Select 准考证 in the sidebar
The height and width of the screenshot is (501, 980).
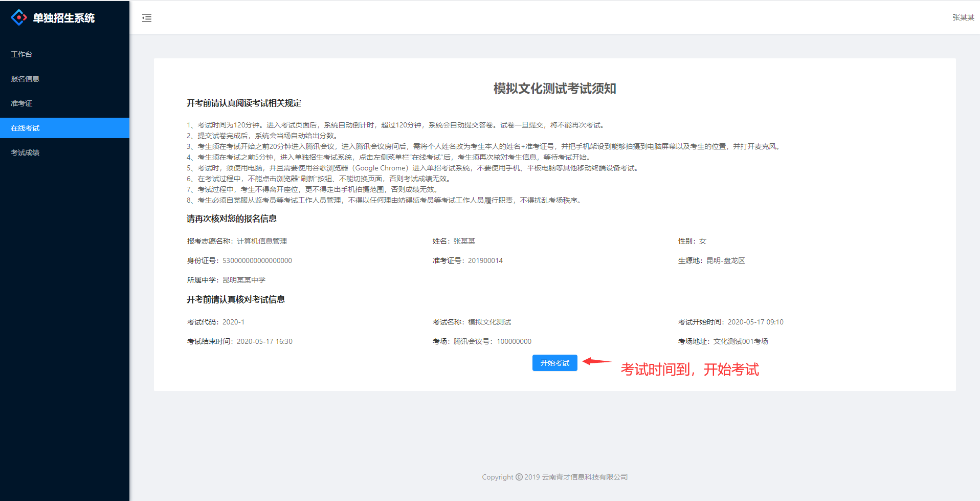(x=21, y=103)
